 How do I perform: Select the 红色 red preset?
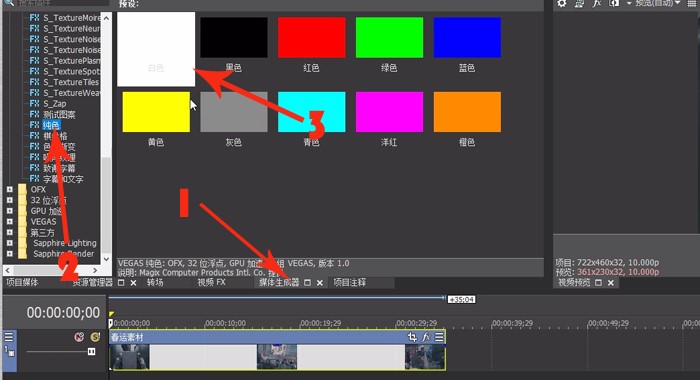312,38
